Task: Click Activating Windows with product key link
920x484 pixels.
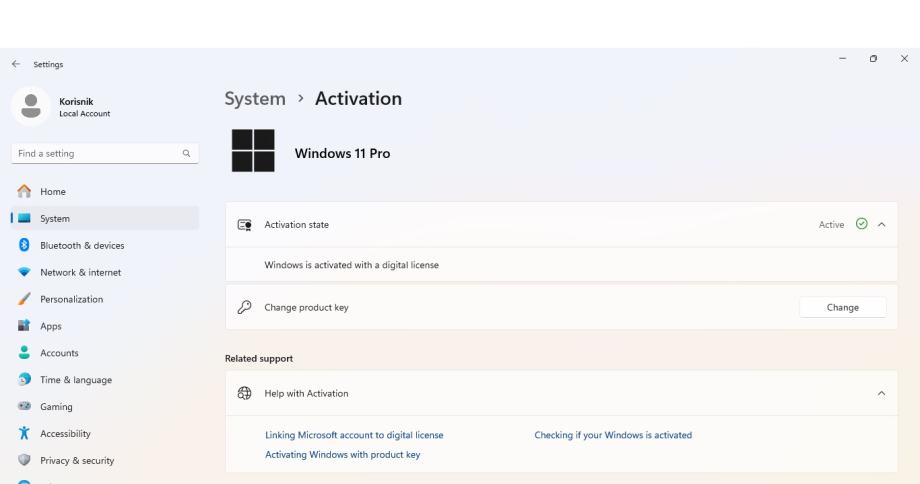Action: 342,454
